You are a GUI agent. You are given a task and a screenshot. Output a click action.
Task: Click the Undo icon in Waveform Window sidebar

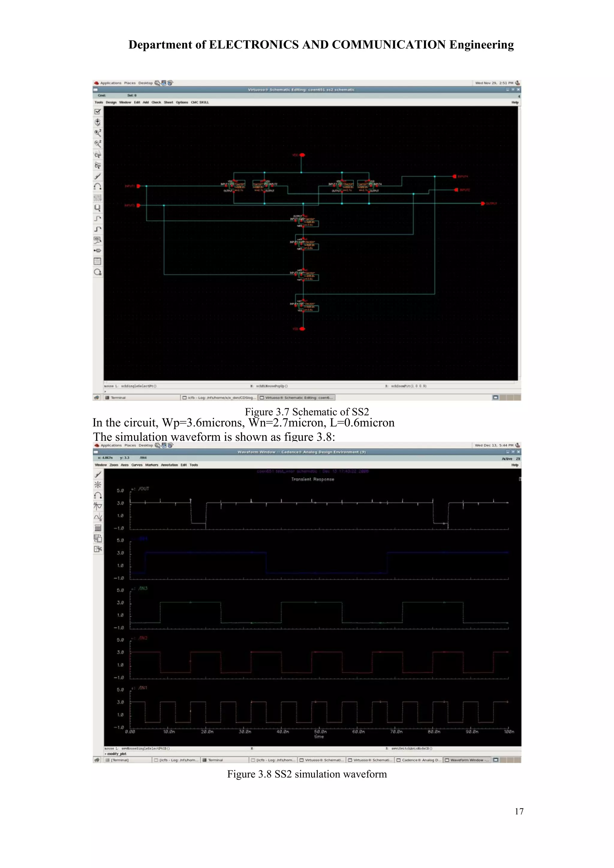click(98, 495)
